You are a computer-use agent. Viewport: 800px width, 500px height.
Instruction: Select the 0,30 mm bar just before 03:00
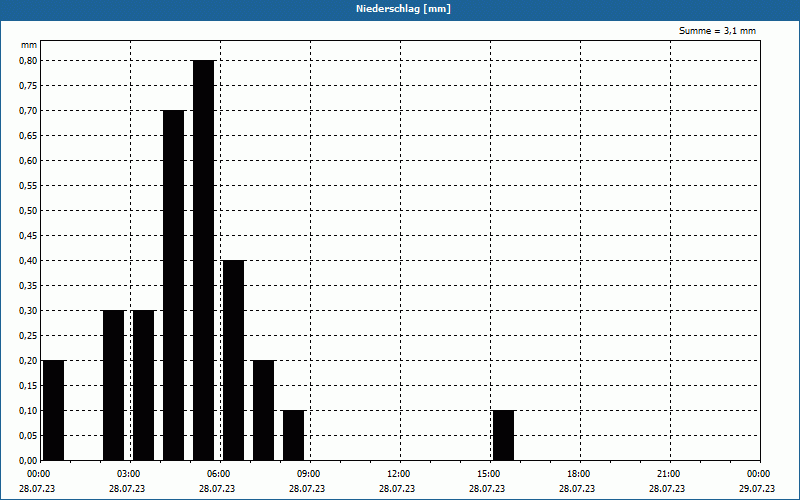113,385
